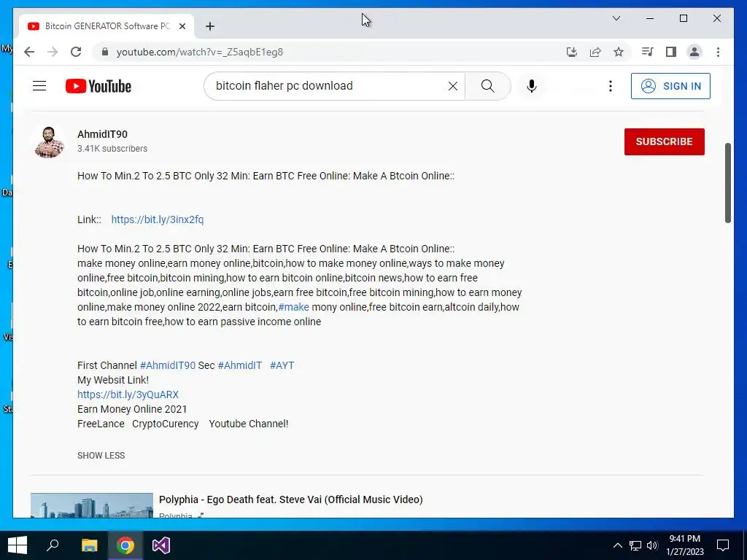Open the Chrome three-dot menu
The image size is (747, 560).
click(x=718, y=52)
